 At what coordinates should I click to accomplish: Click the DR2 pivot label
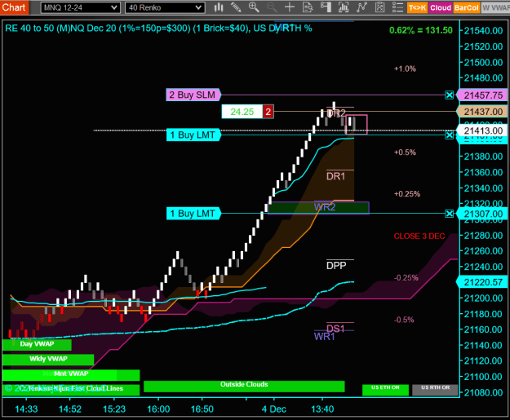336,113
